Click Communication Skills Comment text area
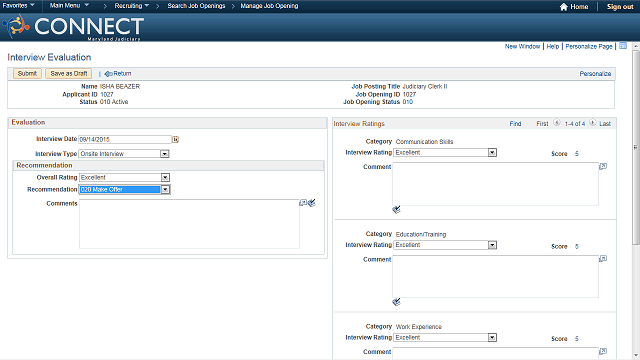 click(x=496, y=184)
